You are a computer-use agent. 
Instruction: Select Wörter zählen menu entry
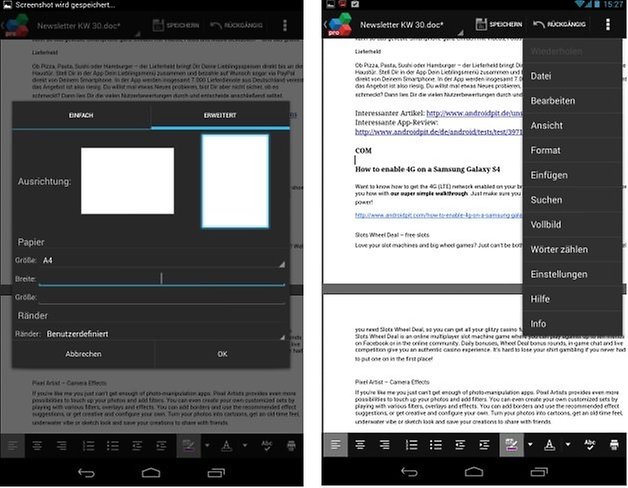pos(573,249)
